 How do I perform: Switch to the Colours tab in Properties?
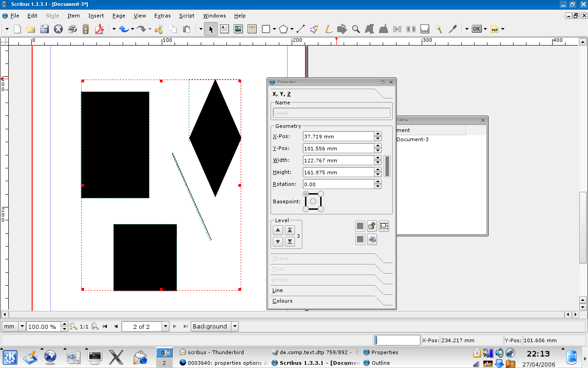pyautogui.click(x=283, y=301)
